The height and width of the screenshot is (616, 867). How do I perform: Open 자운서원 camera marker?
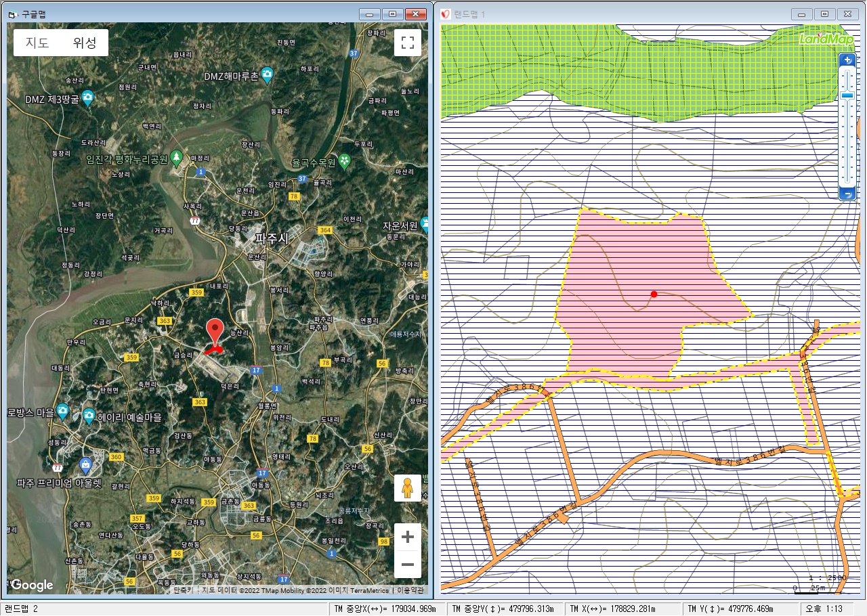[x=425, y=224]
